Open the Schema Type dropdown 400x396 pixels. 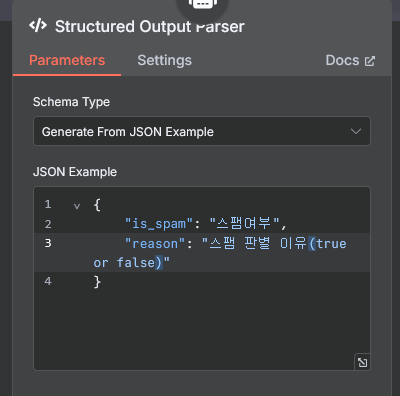202,131
